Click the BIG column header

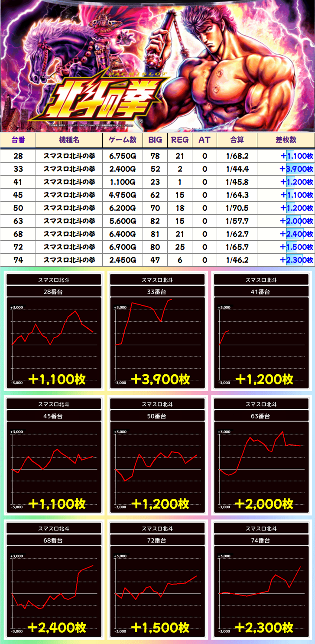155,140
